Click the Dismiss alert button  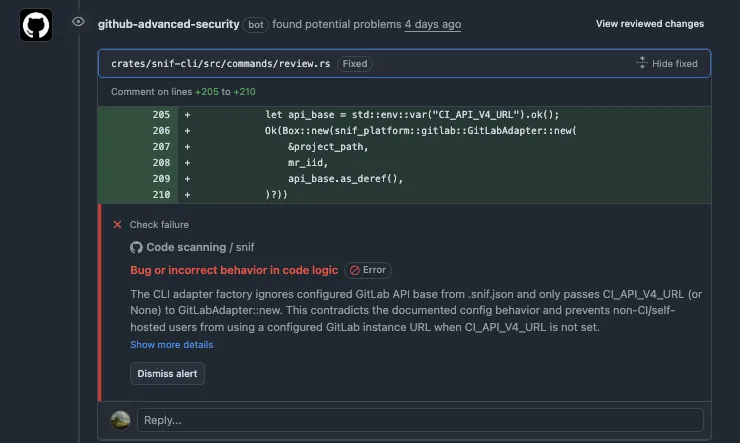coord(168,374)
